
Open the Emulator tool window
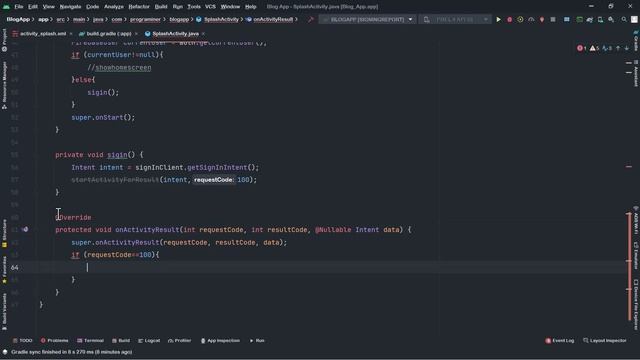click(x=636, y=256)
